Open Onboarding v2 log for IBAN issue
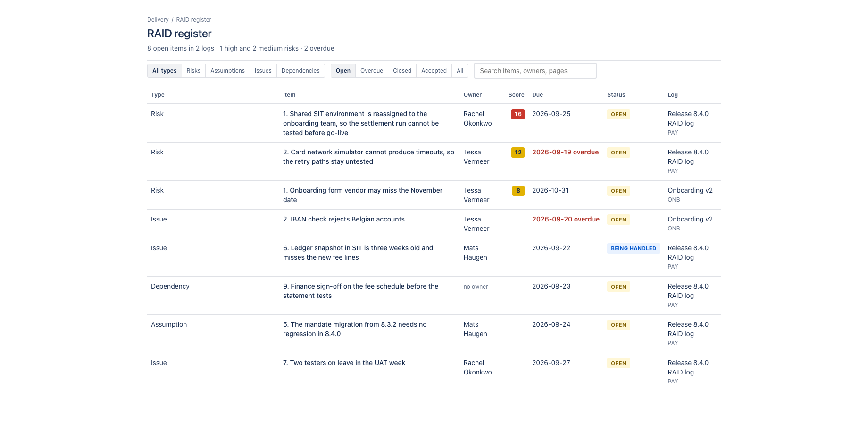This screenshot has width=868, height=425. [690, 219]
